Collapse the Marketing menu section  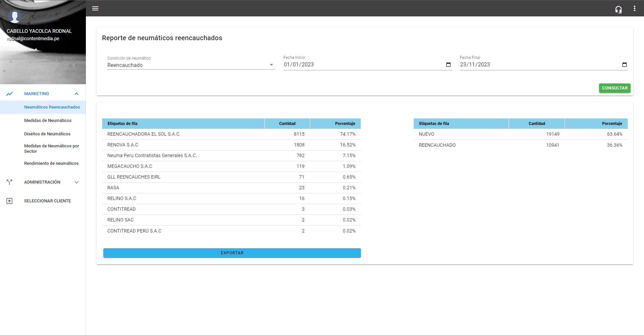[x=76, y=94]
